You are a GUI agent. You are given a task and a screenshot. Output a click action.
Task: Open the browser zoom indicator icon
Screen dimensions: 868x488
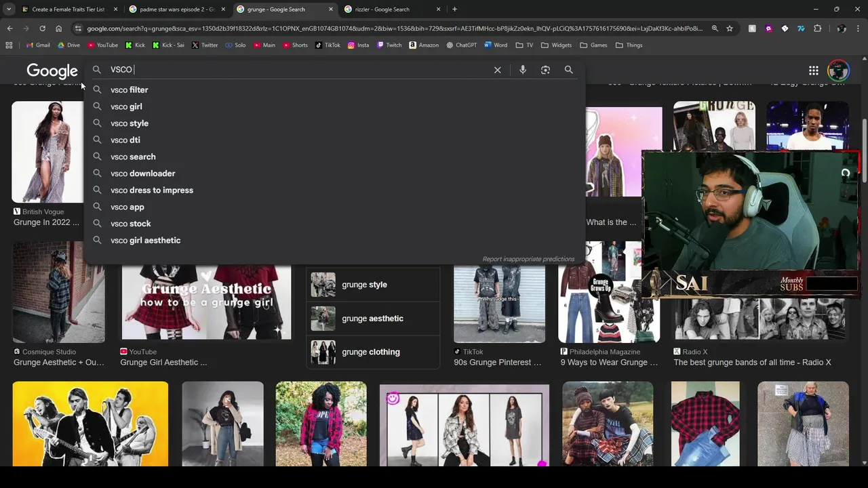tap(715, 28)
